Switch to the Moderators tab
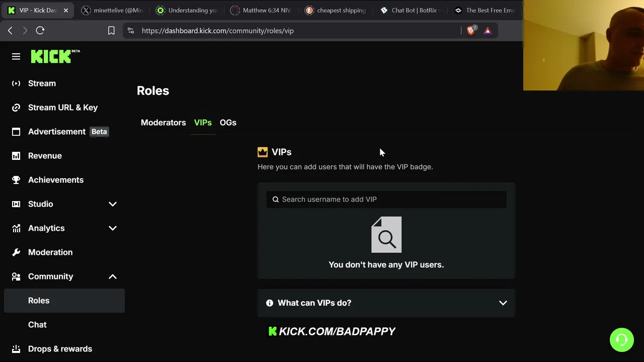The image size is (644, 362). tap(163, 123)
